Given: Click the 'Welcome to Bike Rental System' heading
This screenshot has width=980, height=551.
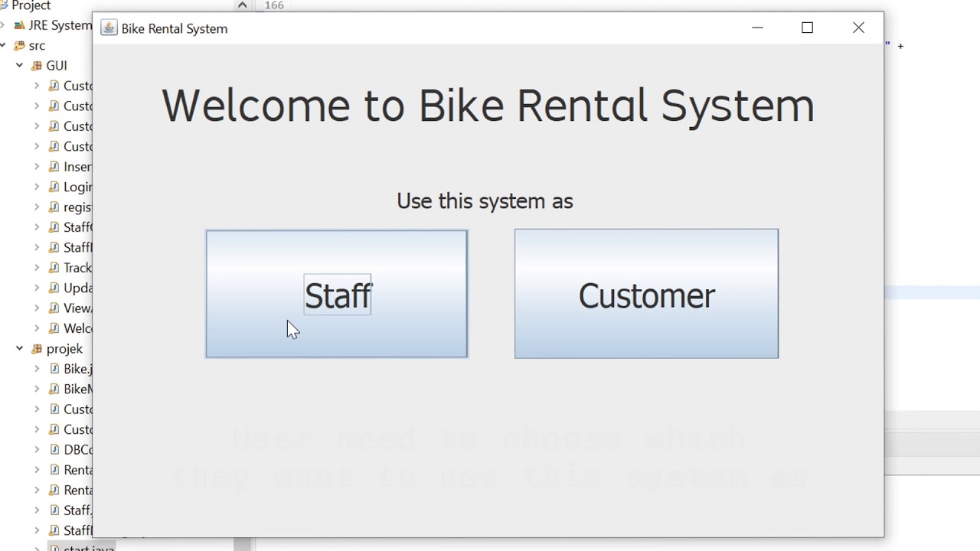Looking at the screenshot, I should pos(488,106).
